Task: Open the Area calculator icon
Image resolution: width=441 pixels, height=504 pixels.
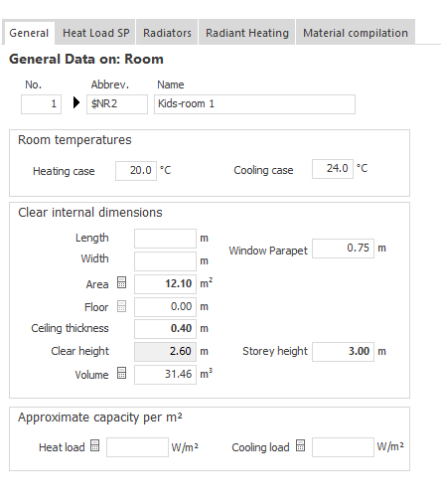Action: [x=121, y=282]
